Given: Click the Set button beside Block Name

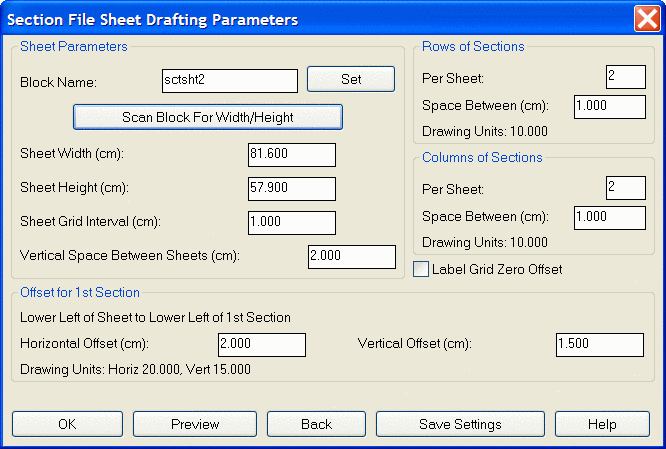Looking at the screenshot, I should click(x=351, y=79).
